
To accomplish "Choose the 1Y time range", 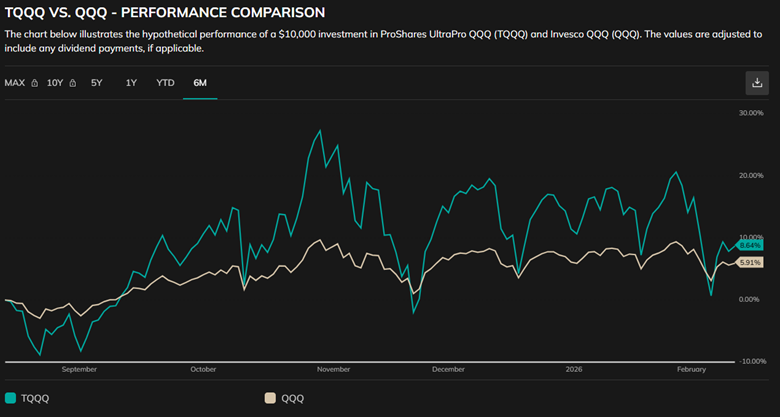I will 131,83.
